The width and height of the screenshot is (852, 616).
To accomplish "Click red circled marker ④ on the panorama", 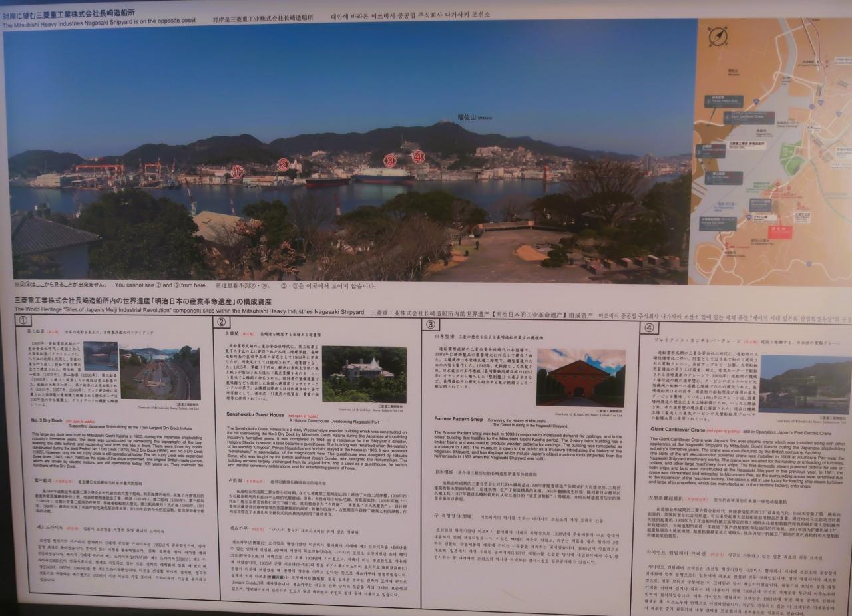I will pyautogui.click(x=417, y=157).
